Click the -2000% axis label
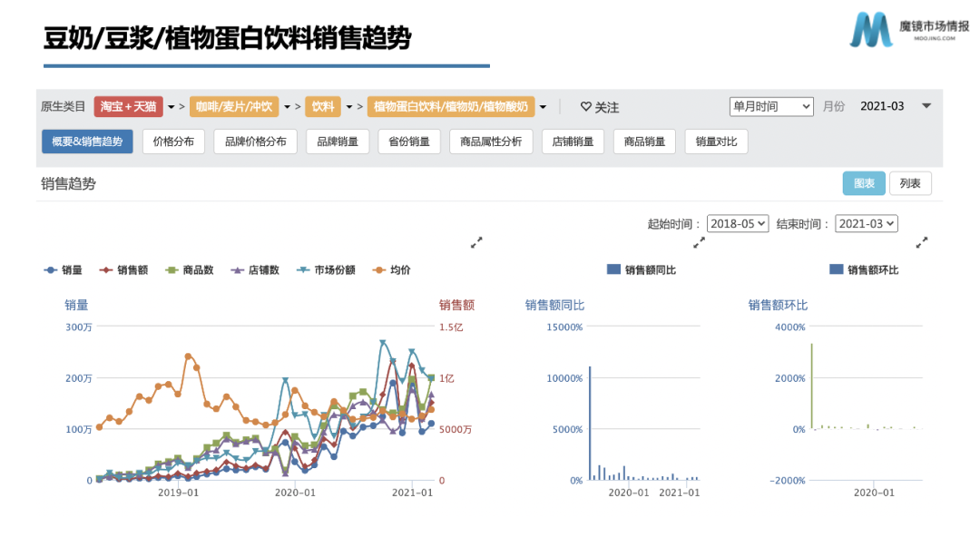This screenshot has width=980, height=547. pyautogui.click(x=788, y=481)
